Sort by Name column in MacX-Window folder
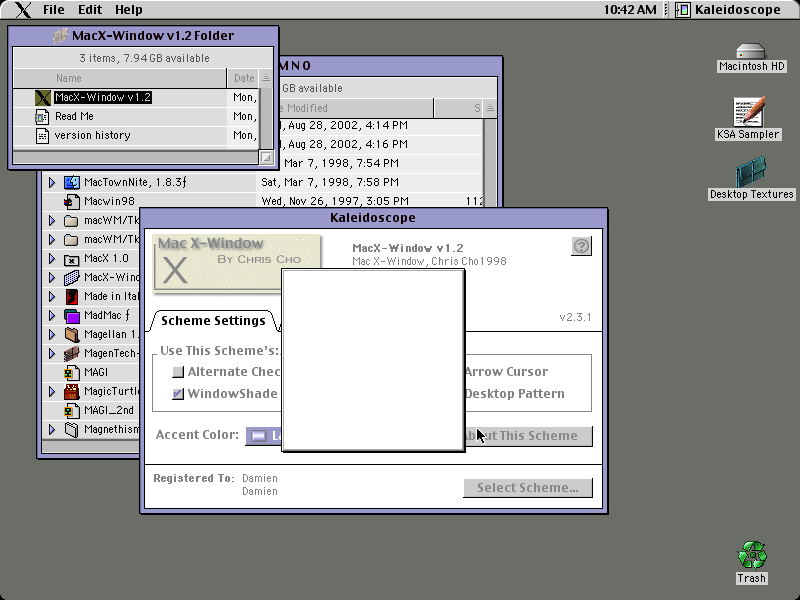Viewport: 800px width, 600px height. coord(120,78)
